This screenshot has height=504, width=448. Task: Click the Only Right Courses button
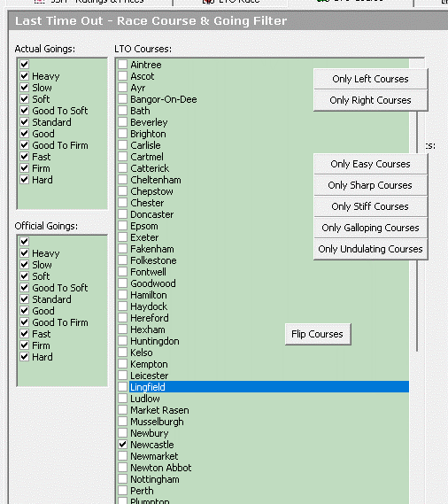click(371, 100)
